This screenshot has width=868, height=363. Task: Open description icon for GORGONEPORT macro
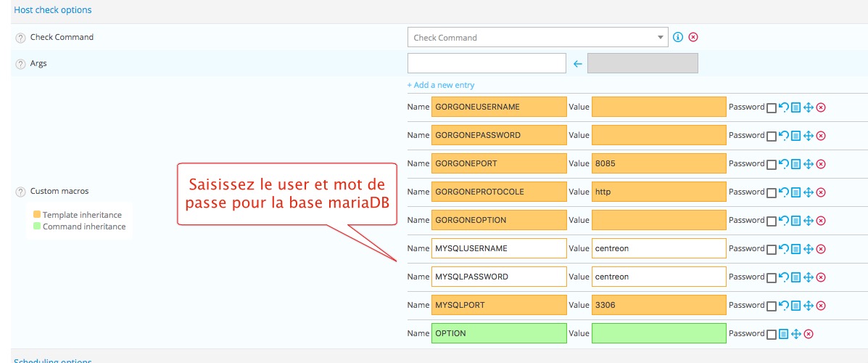tap(795, 163)
